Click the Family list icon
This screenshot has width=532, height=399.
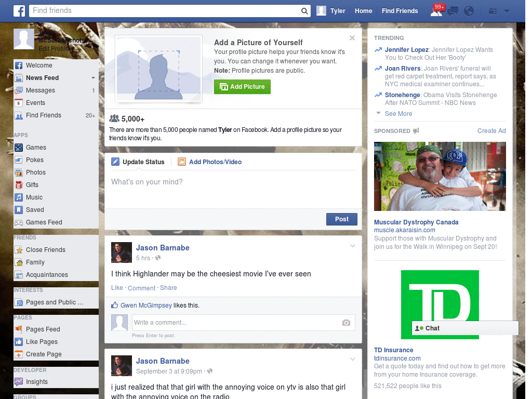coord(19,262)
